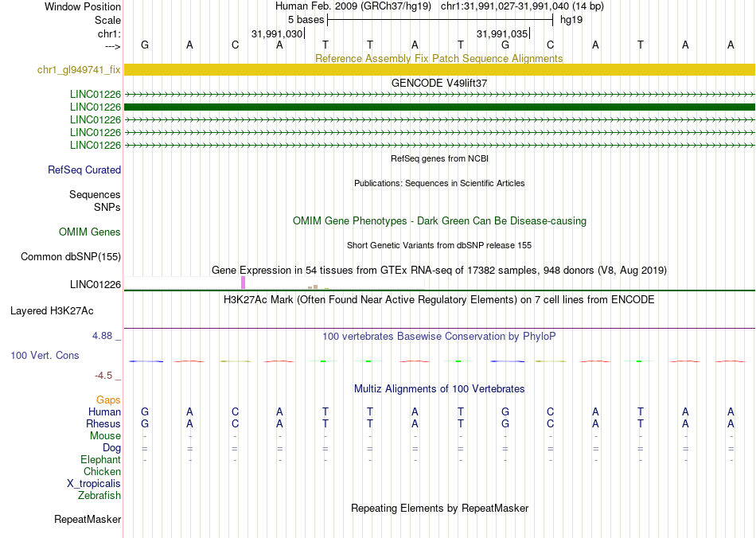Click the Scale label
This screenshot has height=538, width=756.
tap(107, 20)
